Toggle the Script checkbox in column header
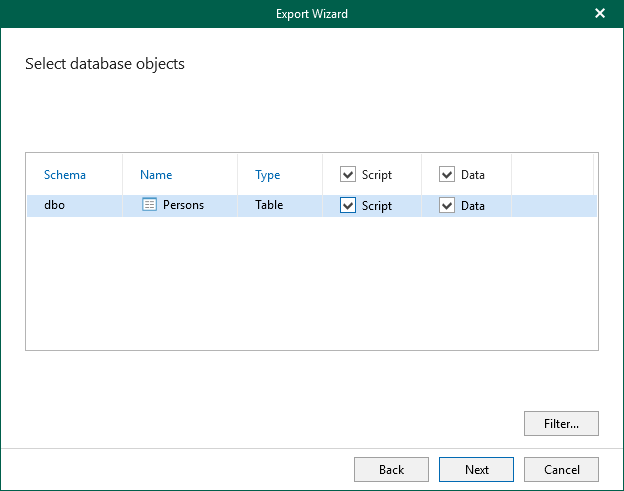Screen dimensions: 624x491 point(348,174)
